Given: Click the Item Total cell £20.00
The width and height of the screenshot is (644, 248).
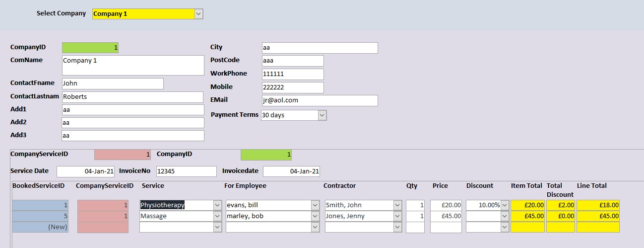Looking at the screenshot, I should pyautogui.click(x=528, y=205).
